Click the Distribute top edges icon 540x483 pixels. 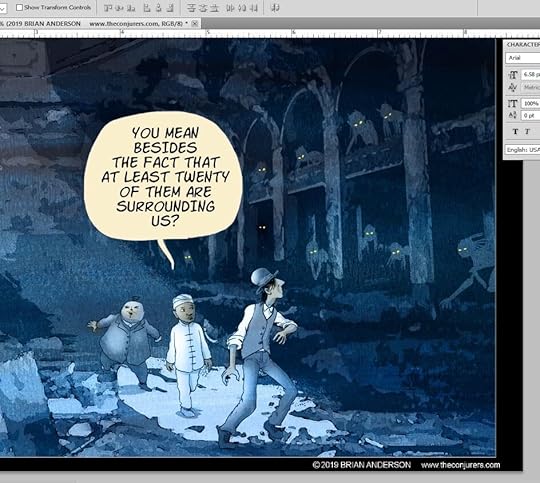[191, 8]
